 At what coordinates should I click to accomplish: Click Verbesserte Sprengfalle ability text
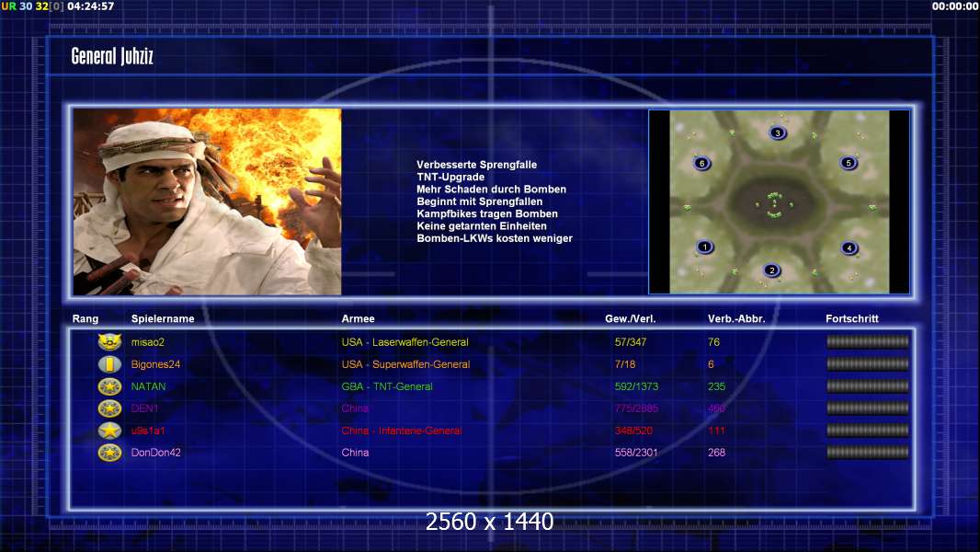tap(477, 165)
